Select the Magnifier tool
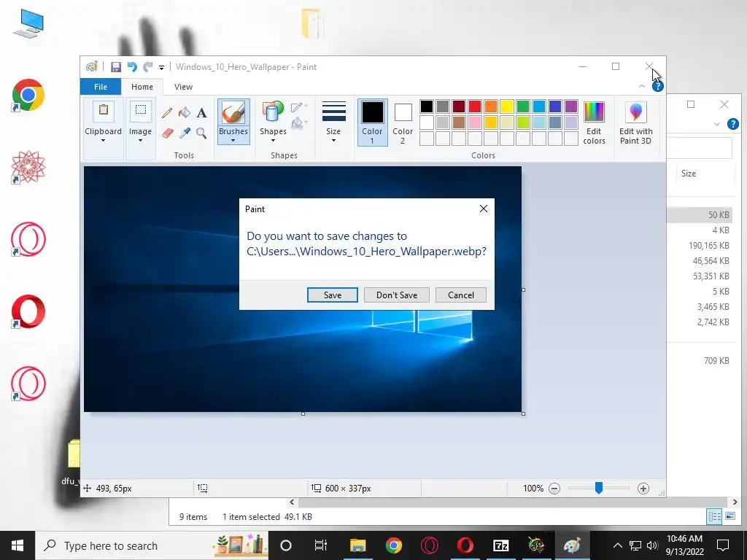This screenshot has width=747, height=560. click(201, 133)
